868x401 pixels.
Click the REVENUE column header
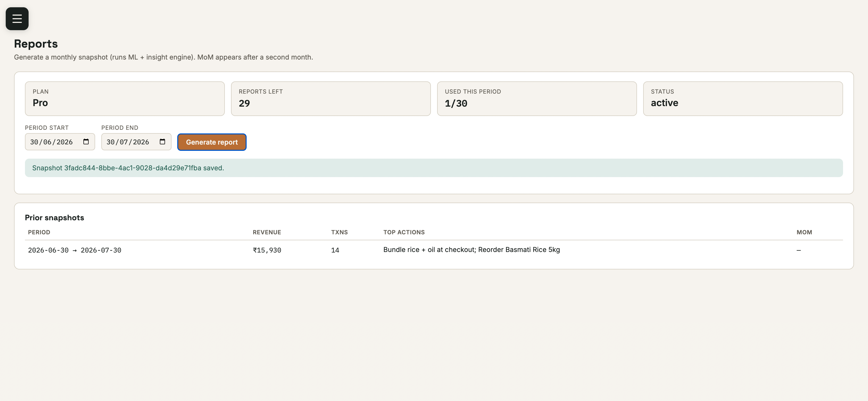coord(267,232)
